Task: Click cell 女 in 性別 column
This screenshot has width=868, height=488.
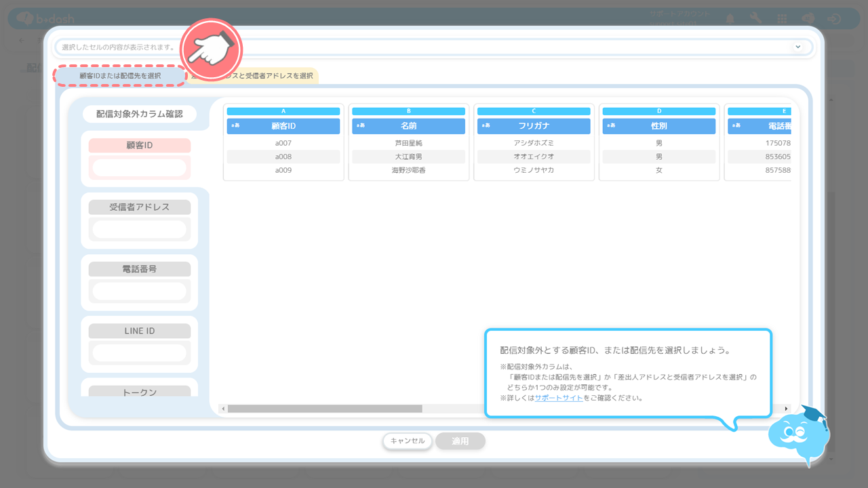Action: (x=659, y=170)
